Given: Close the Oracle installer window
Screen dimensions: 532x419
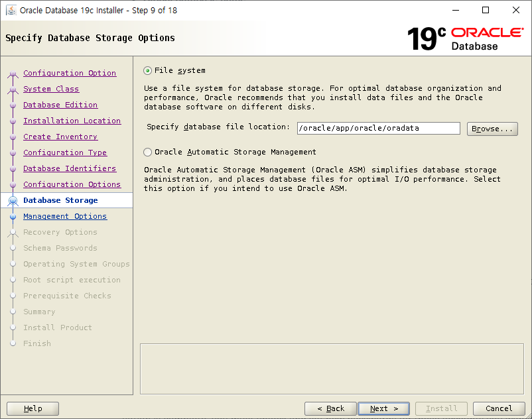Looking at the screenshot, I should (515, 10).
